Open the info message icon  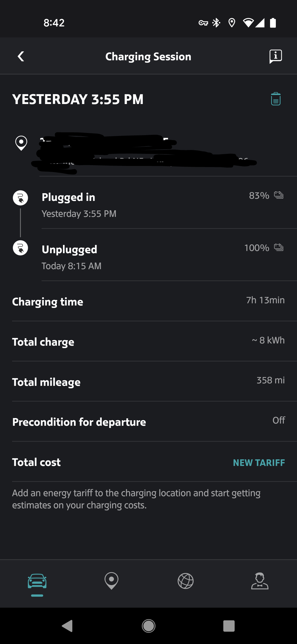pos(276,56)
